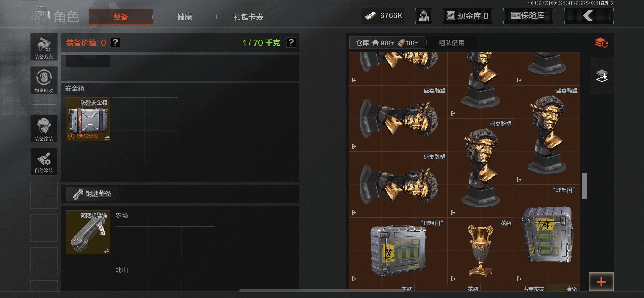Open the 装备涂装 skins icon
Viewport: 644px width, 298px height.
pyautogui.click(x=44, y=128)
